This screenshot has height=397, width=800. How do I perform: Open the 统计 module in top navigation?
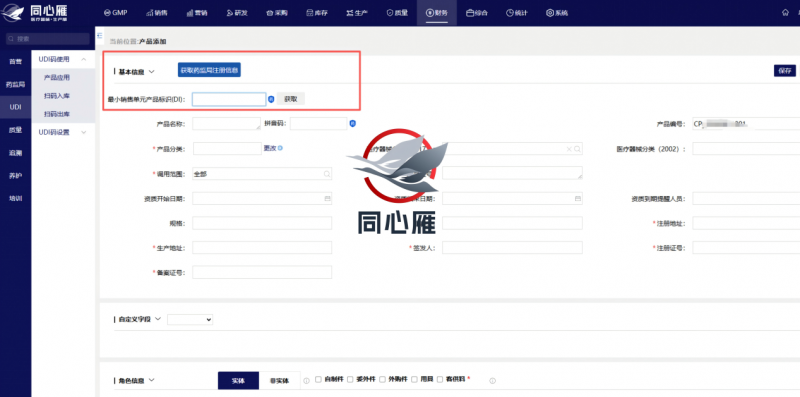coord(517,13)
